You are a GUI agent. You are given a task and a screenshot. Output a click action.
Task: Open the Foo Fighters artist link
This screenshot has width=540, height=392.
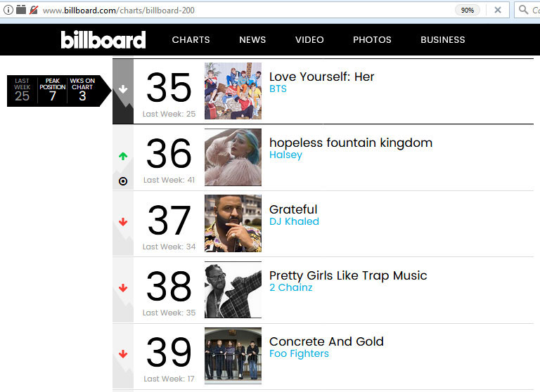(299, 354)
